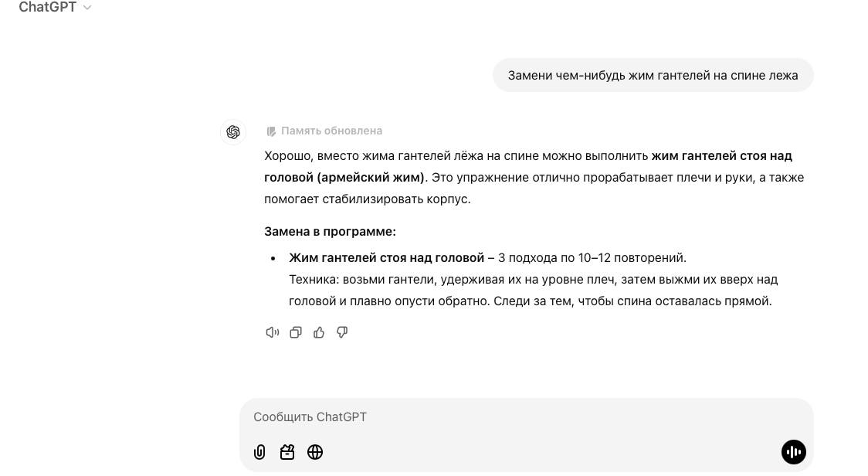Image resolution: width=868 pixels, height=476 pixels.
Task: Copy ChatGPT's response using the copy icon
Action: [296, 331]
